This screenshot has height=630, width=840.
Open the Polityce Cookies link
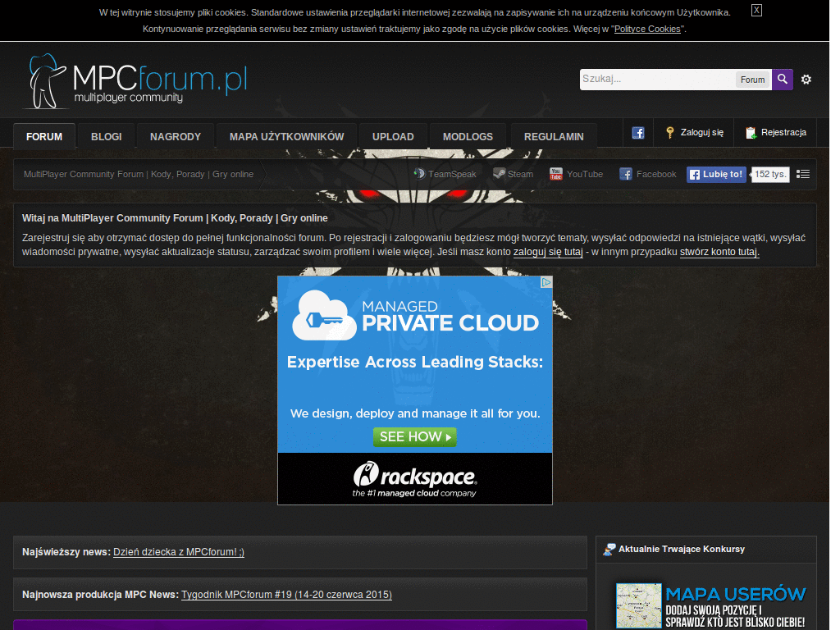click(647, 29)
